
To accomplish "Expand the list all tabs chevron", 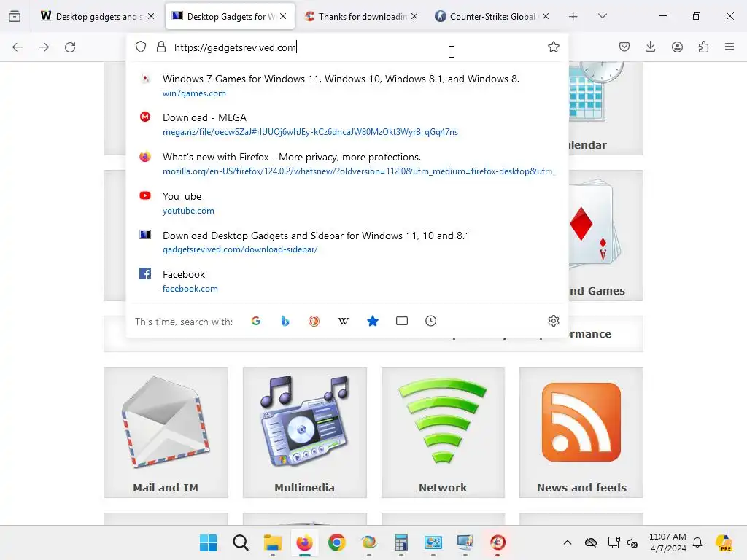I will point(602,16).
